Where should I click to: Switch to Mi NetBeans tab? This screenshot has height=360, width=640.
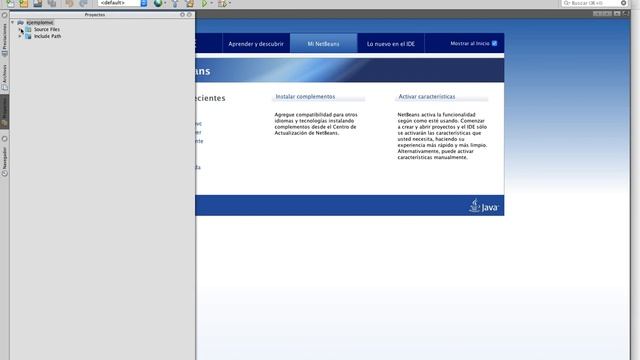pos(323,43)
